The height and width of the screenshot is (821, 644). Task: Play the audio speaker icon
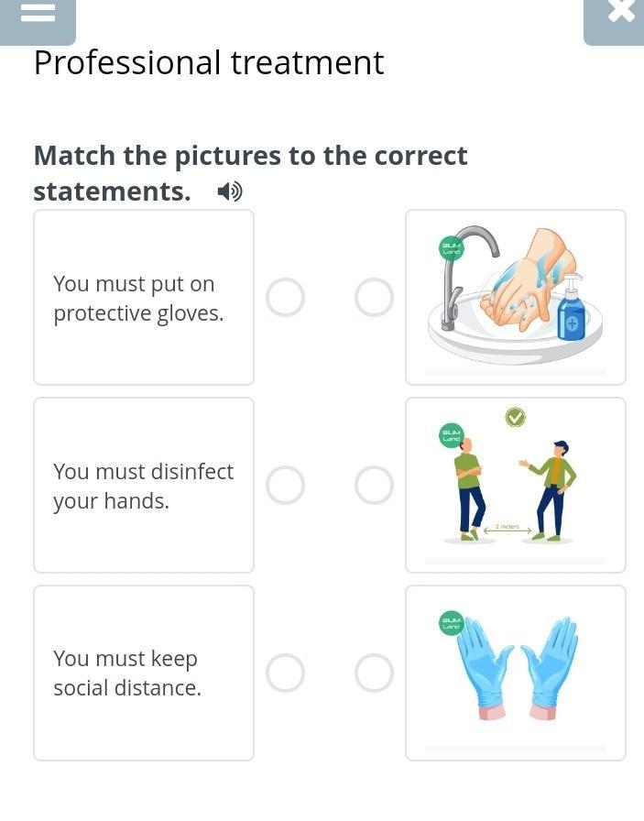(230, 192)
